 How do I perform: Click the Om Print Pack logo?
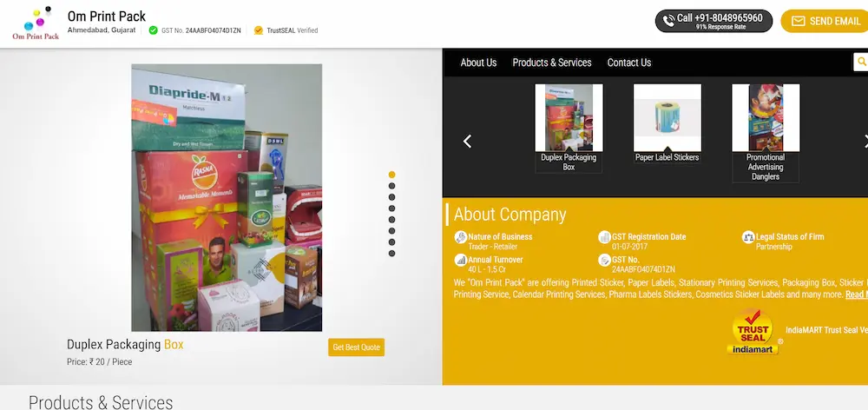36,23
